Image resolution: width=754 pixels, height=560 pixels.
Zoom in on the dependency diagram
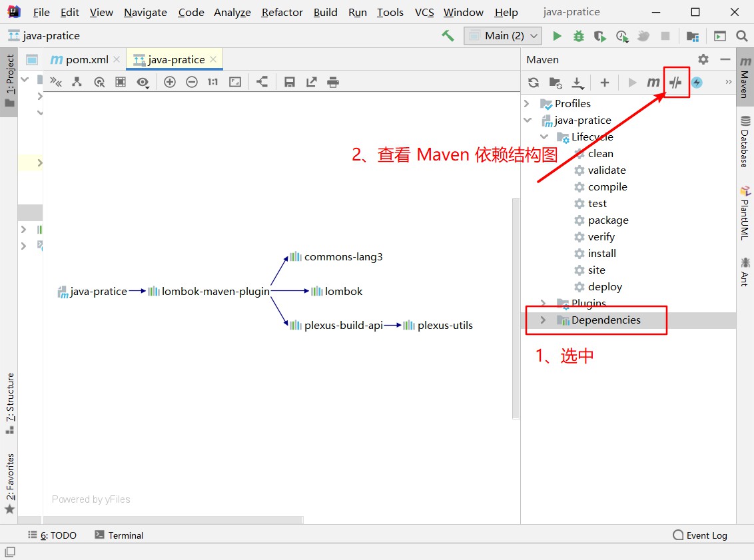170,82
